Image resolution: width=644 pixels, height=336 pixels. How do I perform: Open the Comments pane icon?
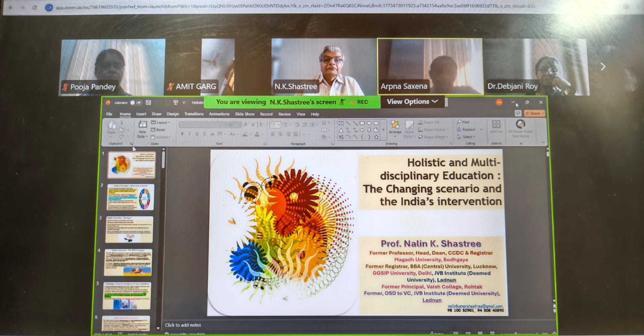518,113
